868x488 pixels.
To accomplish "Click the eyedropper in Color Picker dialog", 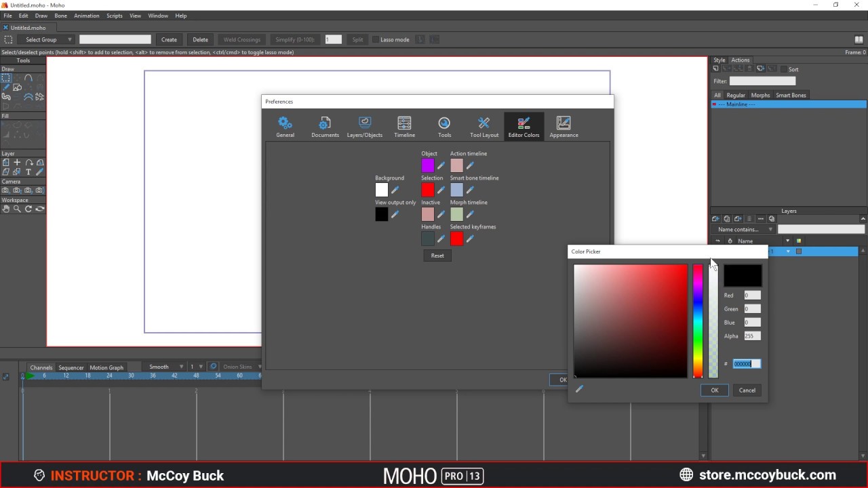I will tap(579, 389).
